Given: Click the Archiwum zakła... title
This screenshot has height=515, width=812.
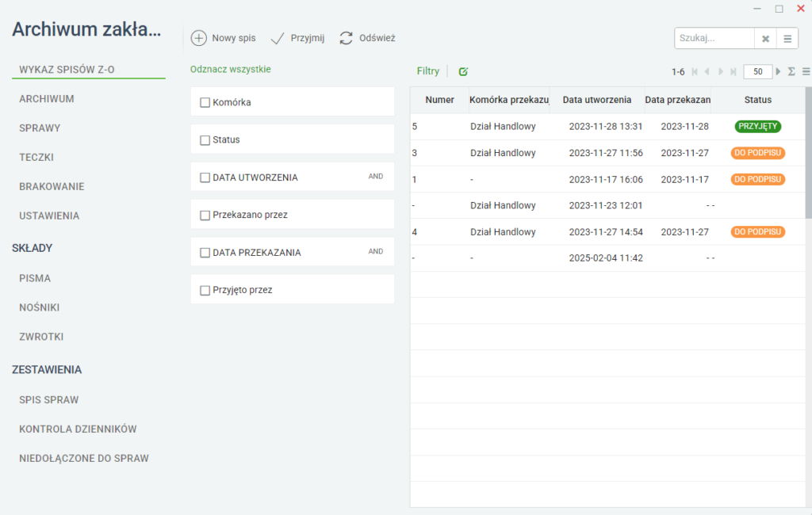Looking at the screenshot, I should click(86, 29).
